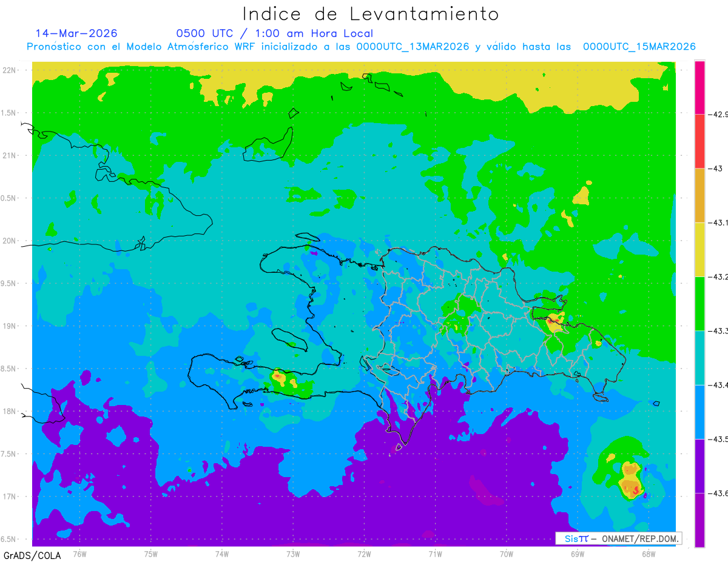This screenshot has width=728, height=562.
Task: Click the WRF model forecast description line
Action: tap(362, 47)
